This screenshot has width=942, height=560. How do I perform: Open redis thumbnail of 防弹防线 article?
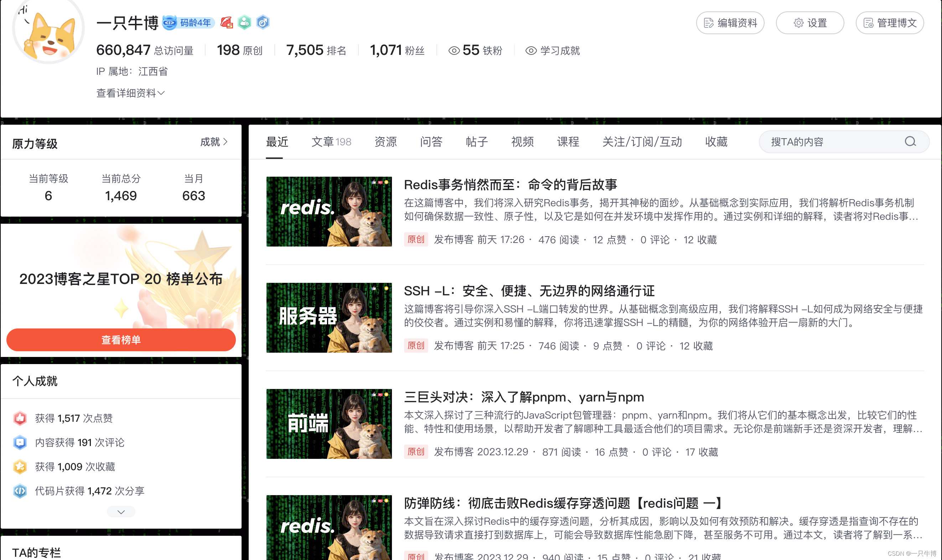click(329, 527)
